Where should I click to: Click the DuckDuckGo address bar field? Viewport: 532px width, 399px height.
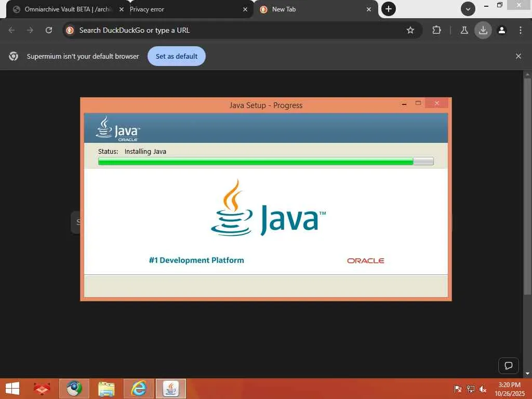pyautogui.click(x=242, y=30)
